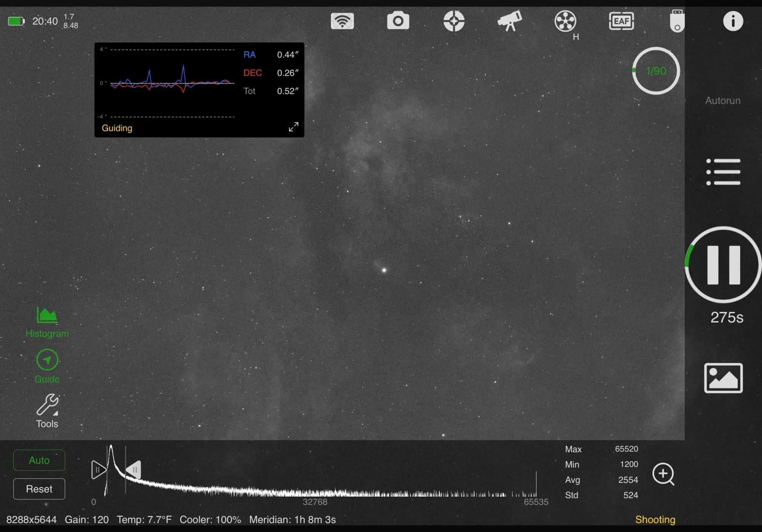Screen dimensions: 762x532
Task: Open the autorun plan list menu
Action: pos(723,172)
